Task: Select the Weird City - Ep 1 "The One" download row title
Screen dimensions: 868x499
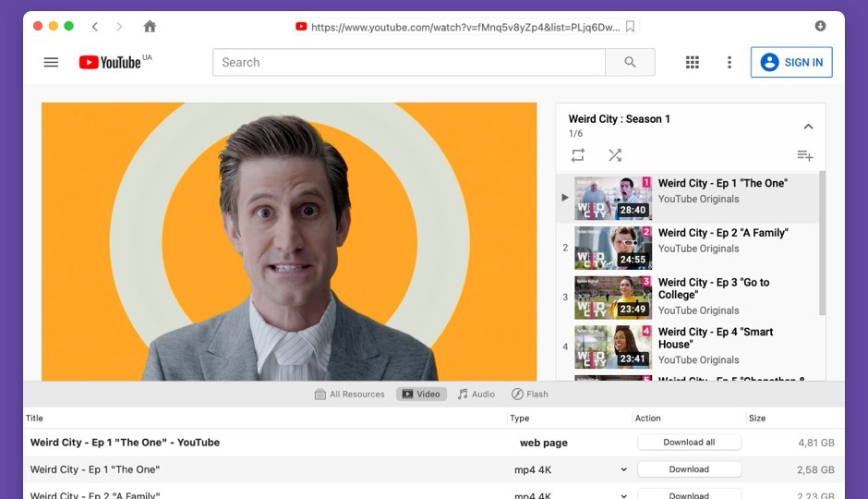Action: pyautogui.click(x=95, y=469)
